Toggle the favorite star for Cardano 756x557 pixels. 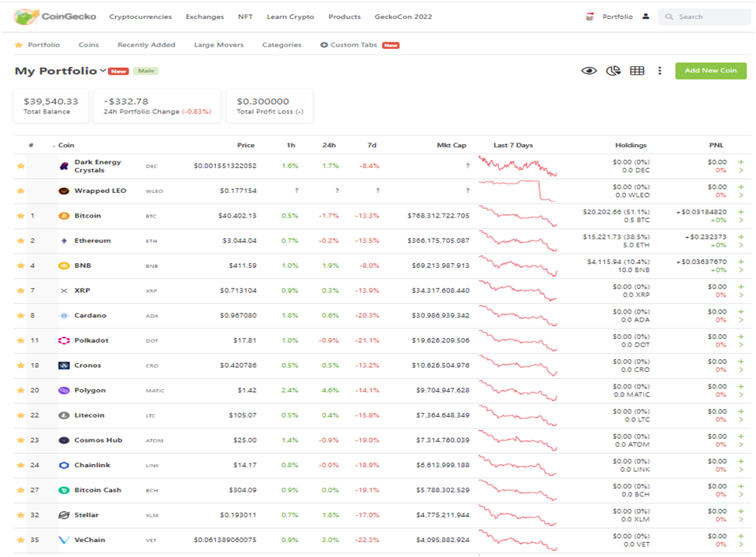tap(20, 316)
